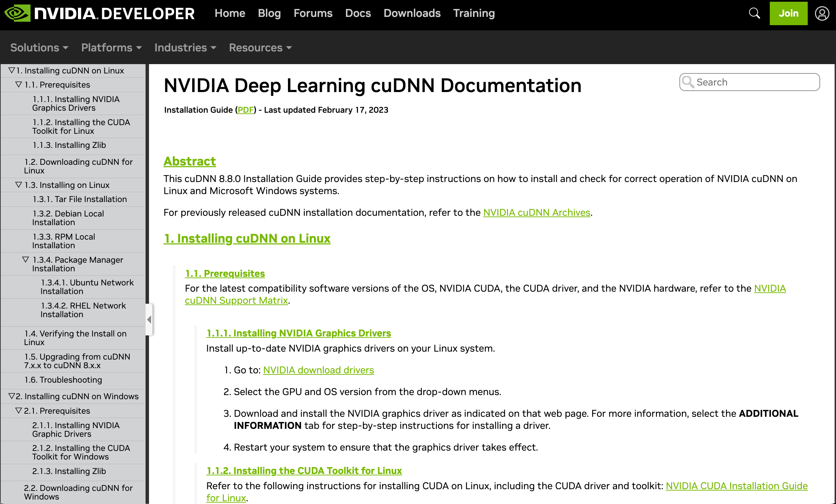This screenshot has width=836, height=504.
Task: Open the NVIDIA cuDNN Archives link
Action: [x=537, y=212]
